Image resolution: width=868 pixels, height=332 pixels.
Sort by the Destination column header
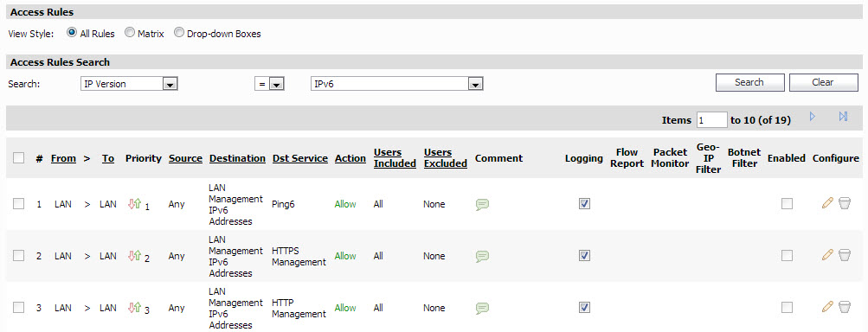[x=237, y=158]
